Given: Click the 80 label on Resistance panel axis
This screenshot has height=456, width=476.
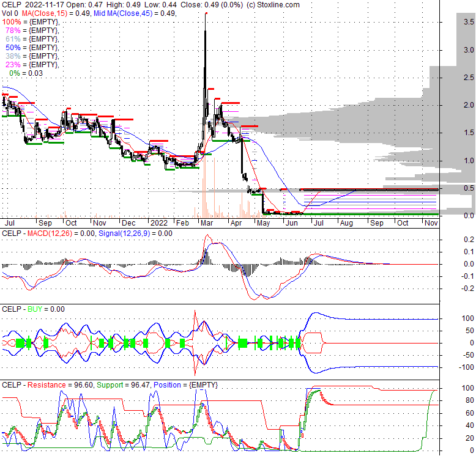Looking at the screenshot, I should coord(470,400).
